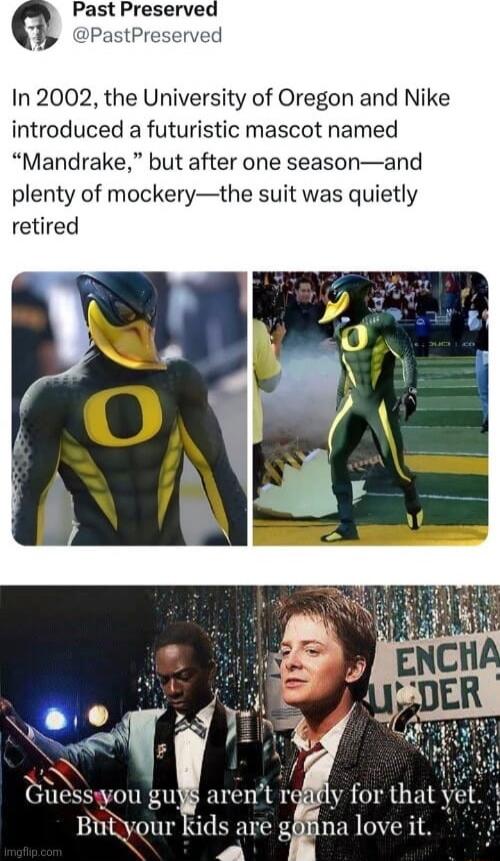Image resolution: width=500 pixels, height=861 pixels.
Task: Click the Past Preserved profile avatar
Action: (37, 25)
